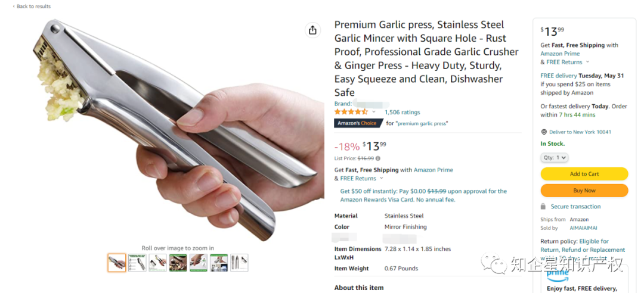Screen dimensions: 644x293
Task: View the fourth product thumbnail
Action: (x=178, y=263)
